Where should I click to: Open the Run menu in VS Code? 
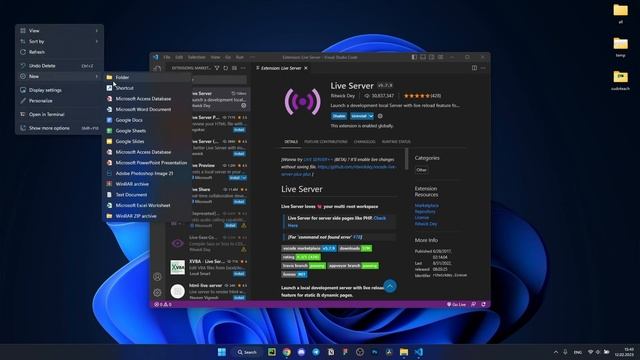(240, 57)
